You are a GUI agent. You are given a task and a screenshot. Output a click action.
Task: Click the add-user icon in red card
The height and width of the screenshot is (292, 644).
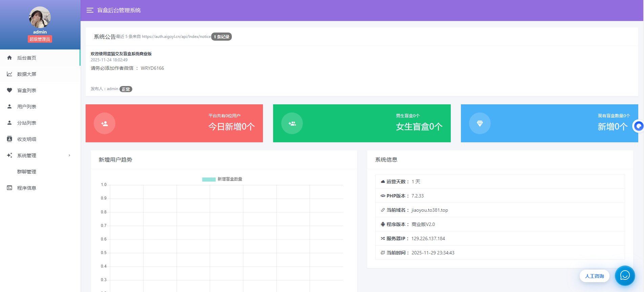[x=105, y=123]
